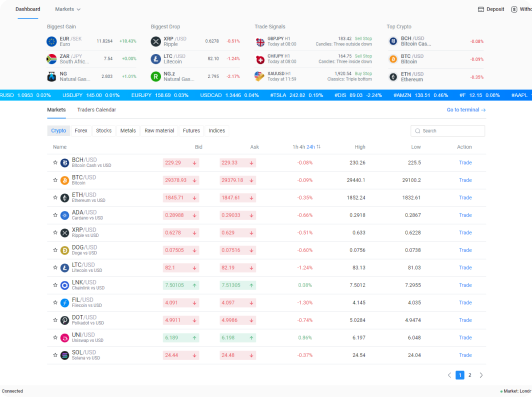
Task: Follow the Go to terminal link
Action: pos(466,110)
